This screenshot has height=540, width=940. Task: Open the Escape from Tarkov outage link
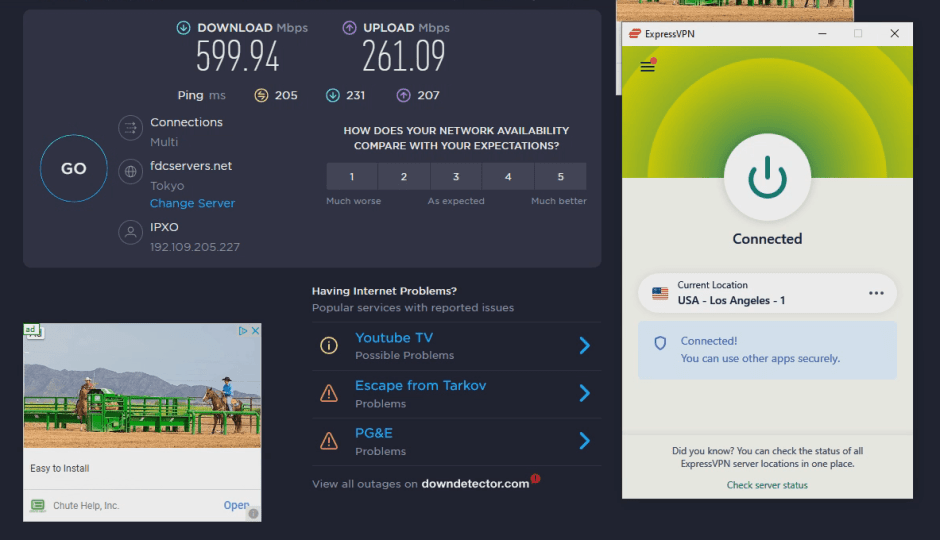coord(420,385)
